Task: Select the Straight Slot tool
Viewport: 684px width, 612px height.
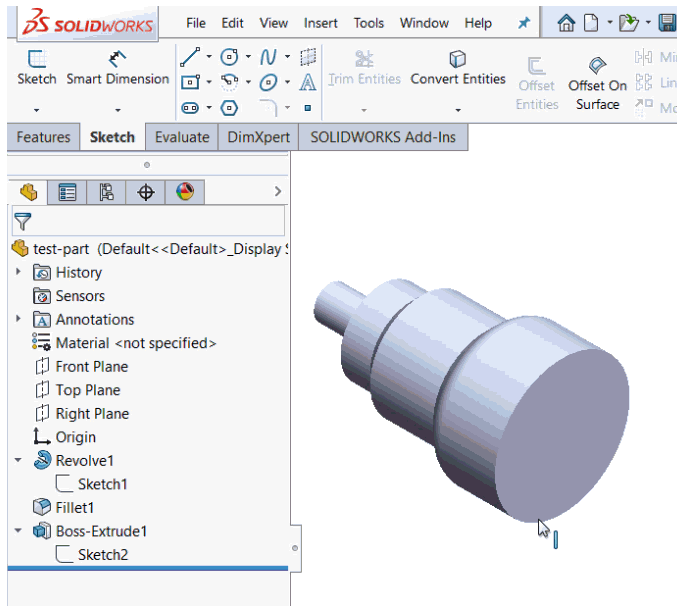Action: (x=190, y=108)
